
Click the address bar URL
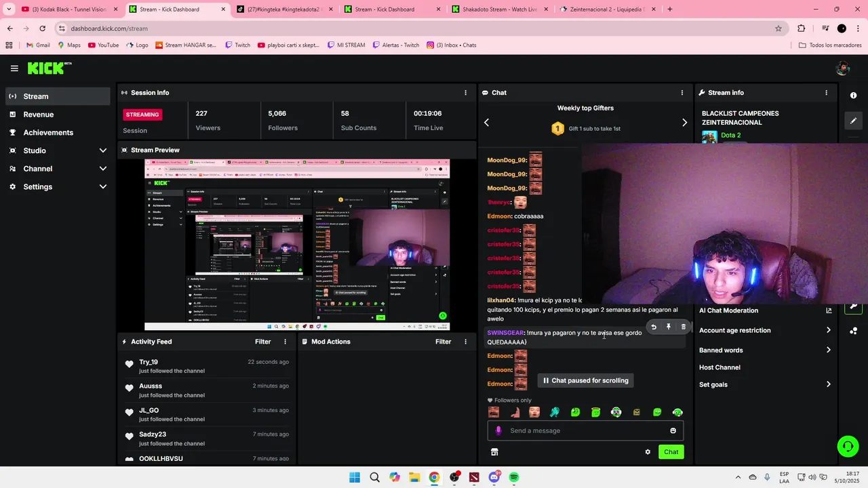pos(109,28)
